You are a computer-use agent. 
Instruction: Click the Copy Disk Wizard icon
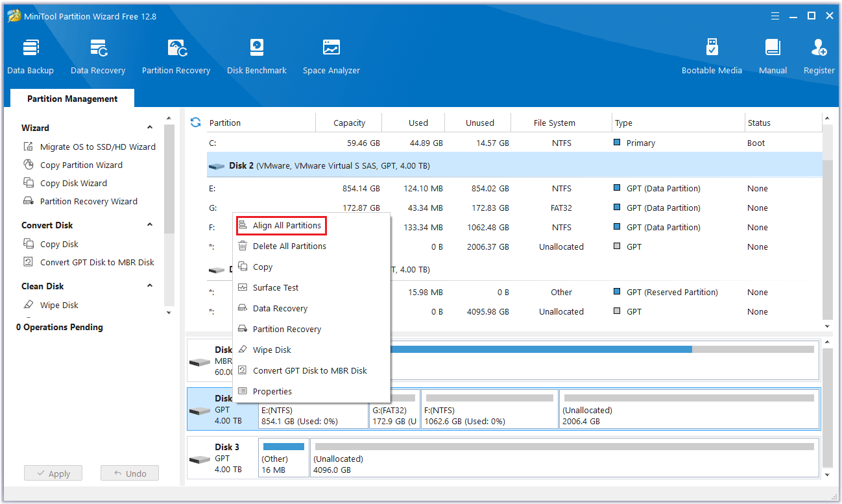click(29, 183)
